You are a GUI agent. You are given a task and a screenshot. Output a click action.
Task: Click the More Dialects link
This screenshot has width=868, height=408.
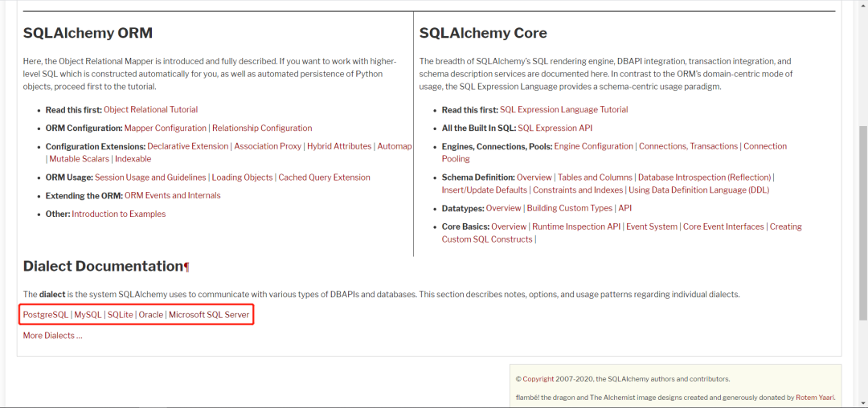tap(53, 335)
